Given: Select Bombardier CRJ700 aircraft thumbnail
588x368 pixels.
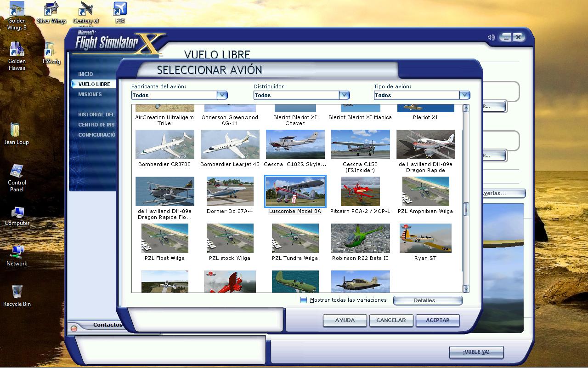Looking at the screenshot, I should (x=164, y=144).
